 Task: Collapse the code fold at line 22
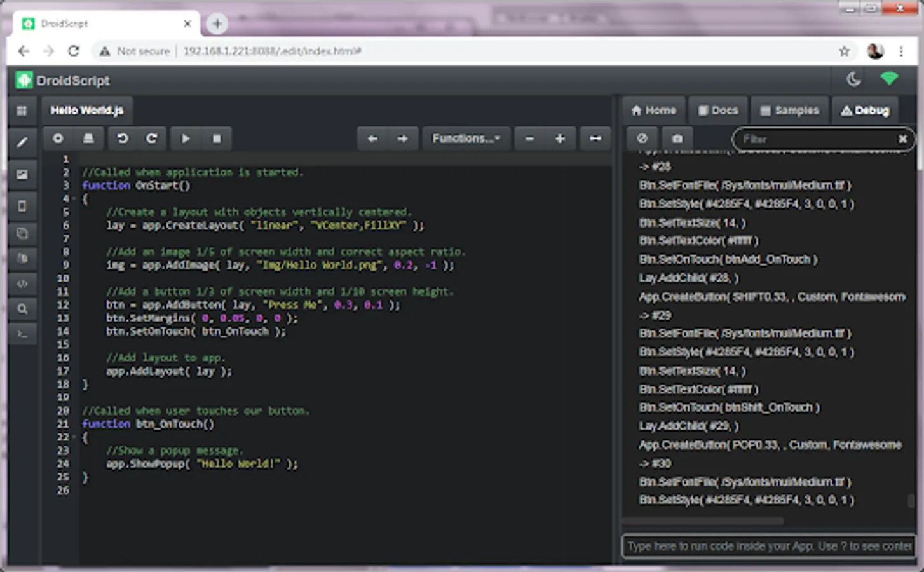74,437
